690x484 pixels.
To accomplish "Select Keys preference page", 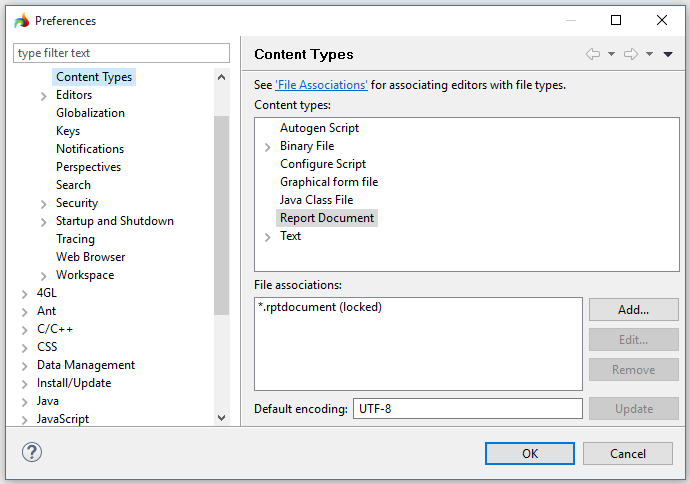I will tap(68, 131).
